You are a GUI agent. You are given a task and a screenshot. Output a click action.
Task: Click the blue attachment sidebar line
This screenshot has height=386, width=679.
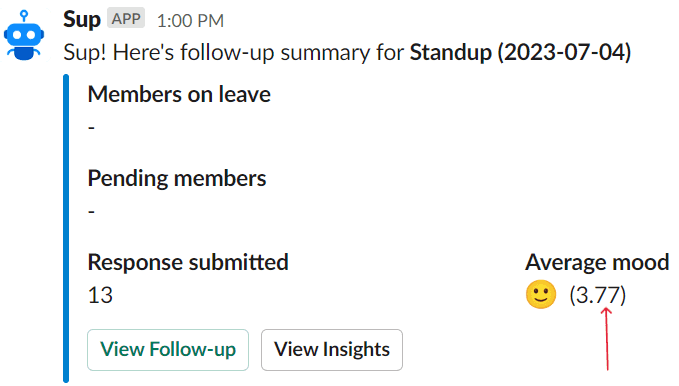coord(66,228)
